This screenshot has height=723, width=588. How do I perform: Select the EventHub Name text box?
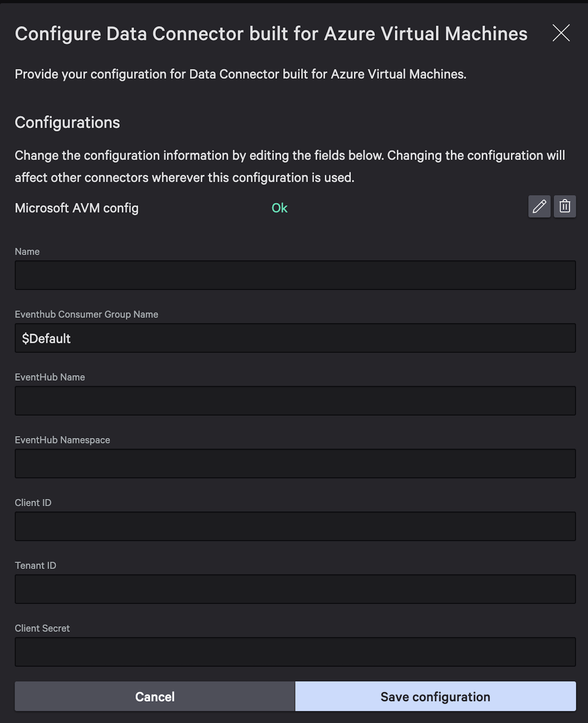pos(295,401)
